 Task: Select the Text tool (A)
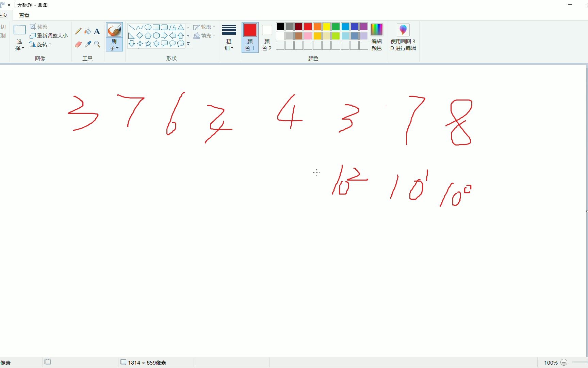[x=97, y=31]
